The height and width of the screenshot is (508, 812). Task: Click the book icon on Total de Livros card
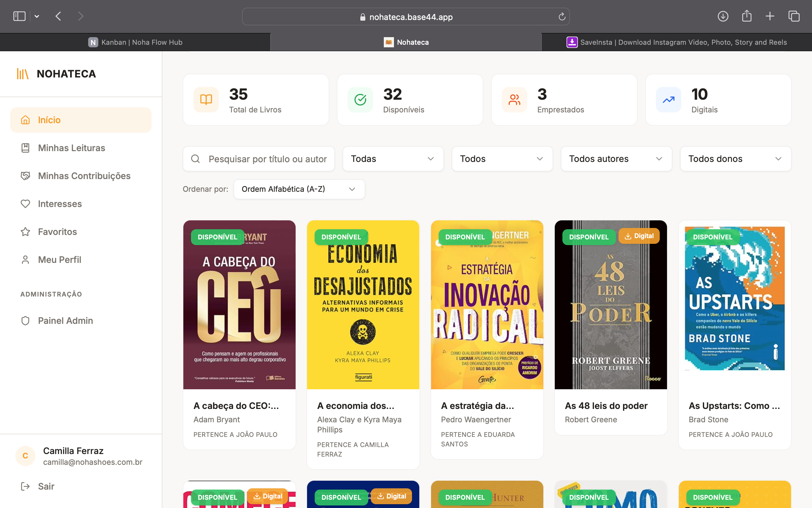pos(206,100)
